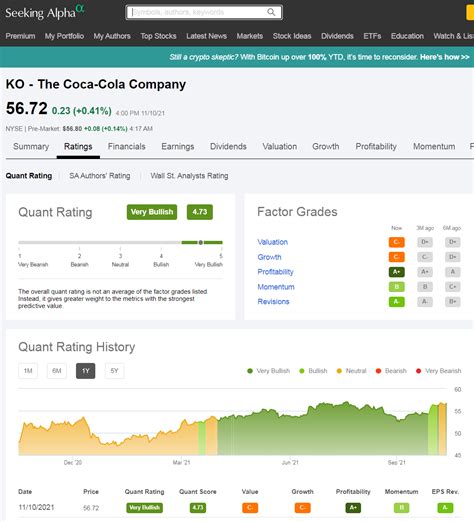The image size is (474, 522).
Task: Open the Valuation factor grade link
Action: pos(272,242)
